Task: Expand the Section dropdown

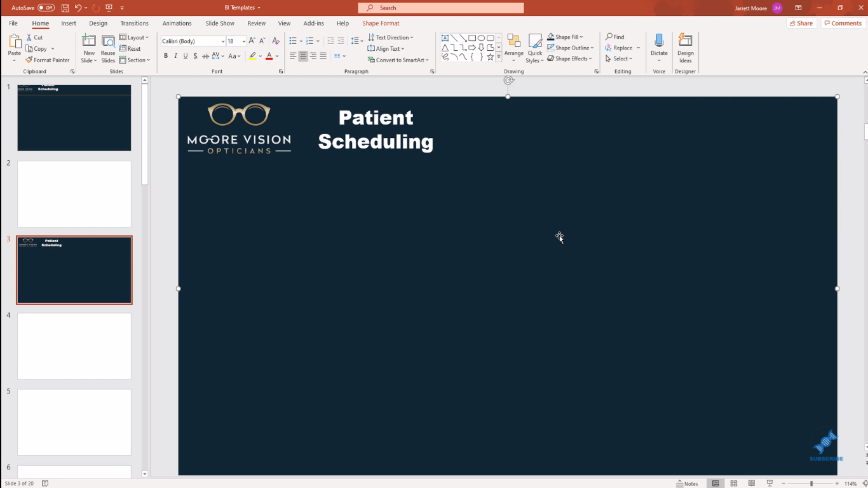Action: (135, 60)
